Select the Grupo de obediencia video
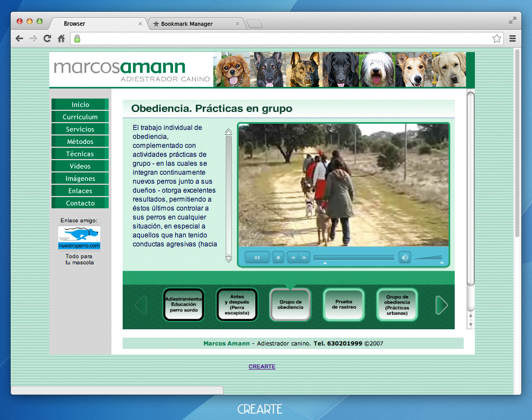 pyautogui.click(x=290, y=304)
